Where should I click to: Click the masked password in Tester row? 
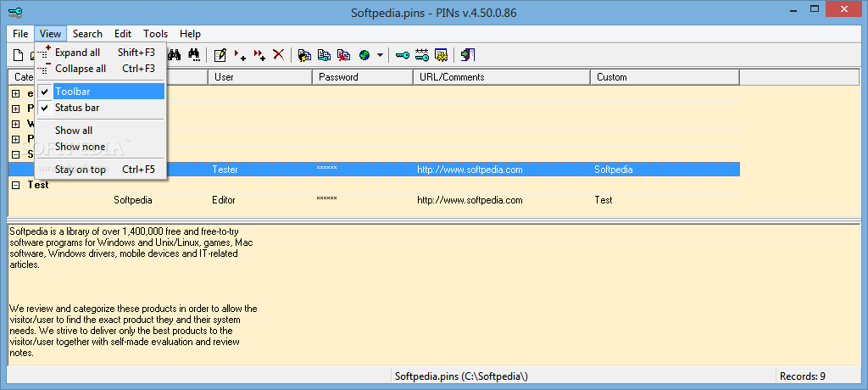326,168
